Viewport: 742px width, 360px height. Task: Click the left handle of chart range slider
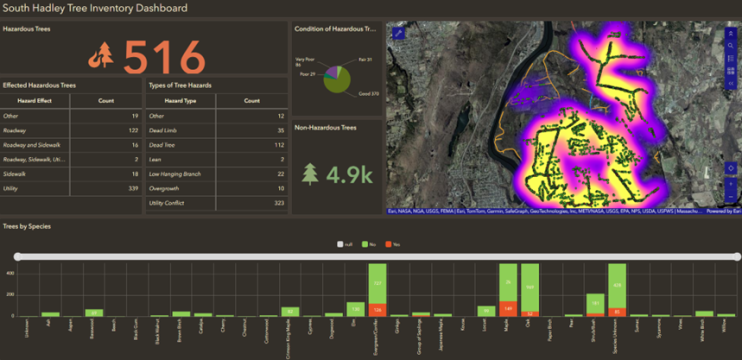coord(18,256)
